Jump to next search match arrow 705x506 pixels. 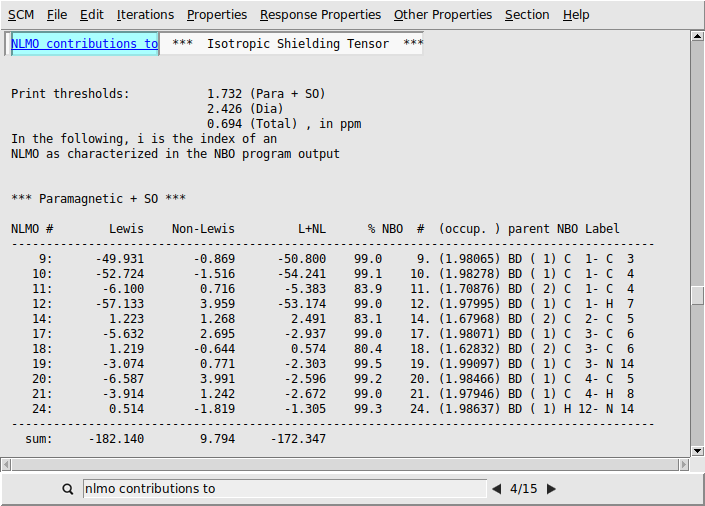point(551,489)
